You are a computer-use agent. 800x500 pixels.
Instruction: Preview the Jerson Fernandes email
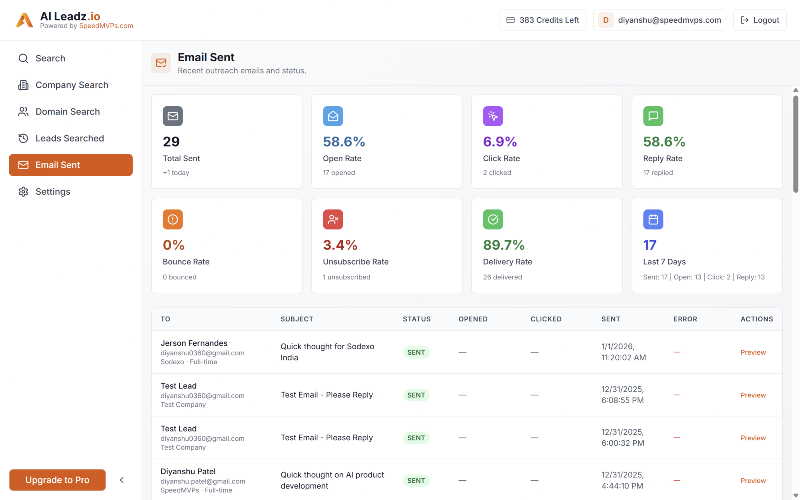(x=753, y=352)
